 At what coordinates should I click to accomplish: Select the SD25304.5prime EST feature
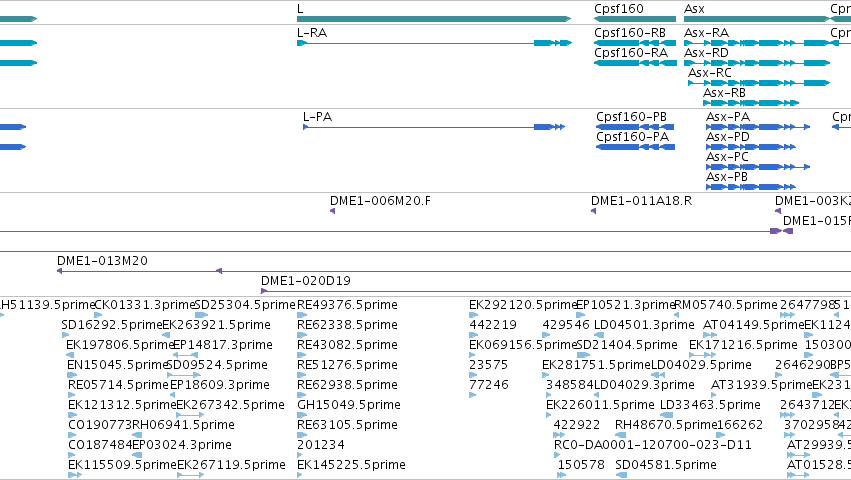(201, 315)
